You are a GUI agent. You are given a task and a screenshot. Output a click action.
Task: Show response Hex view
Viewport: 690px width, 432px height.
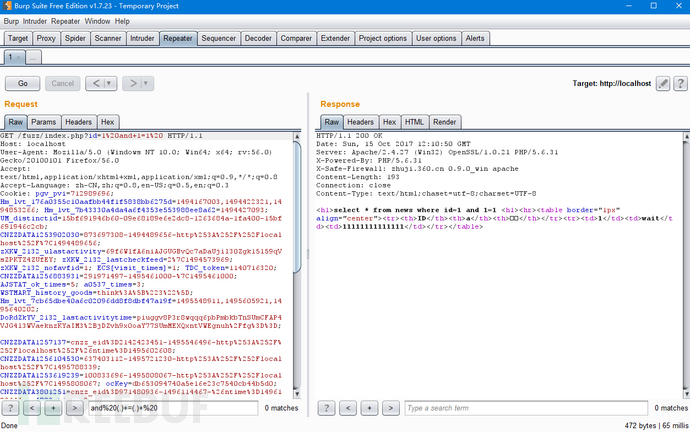(x=389, y=122)
